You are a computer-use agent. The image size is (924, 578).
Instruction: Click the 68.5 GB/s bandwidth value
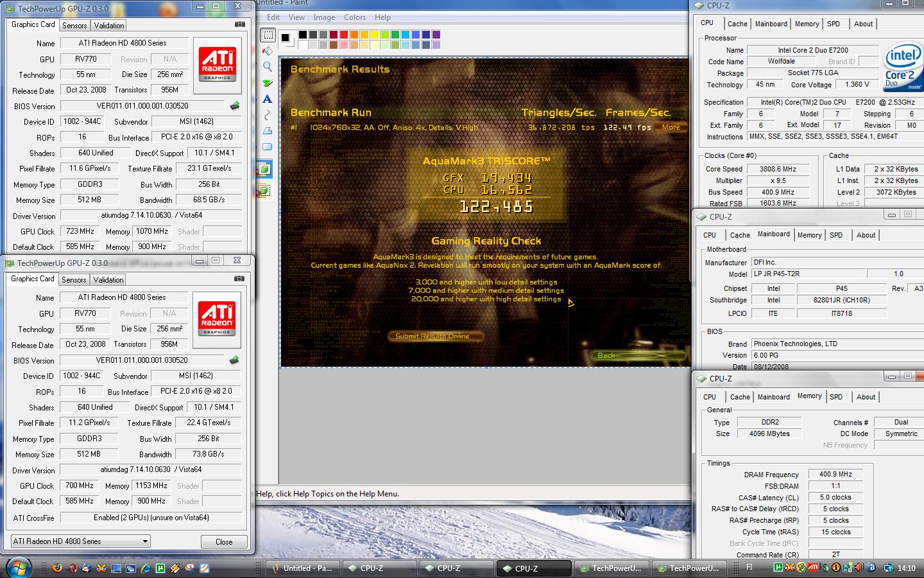click(209, 200)
